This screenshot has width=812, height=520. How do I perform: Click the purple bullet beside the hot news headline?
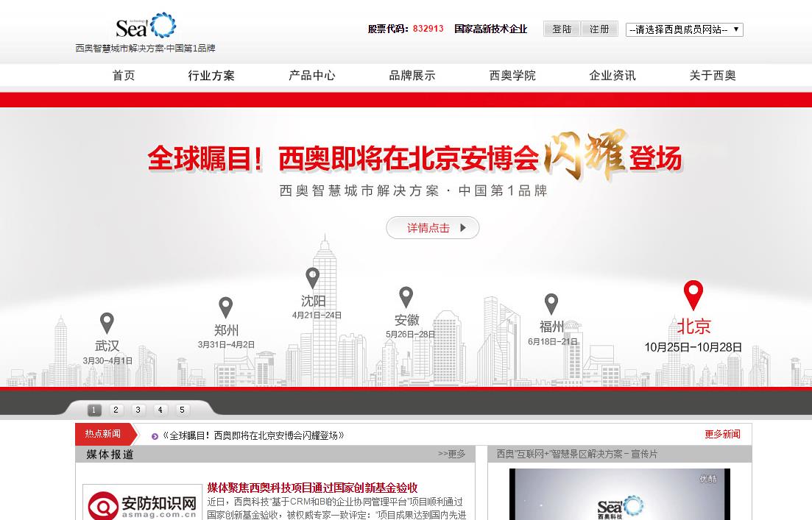pos(155,436)
